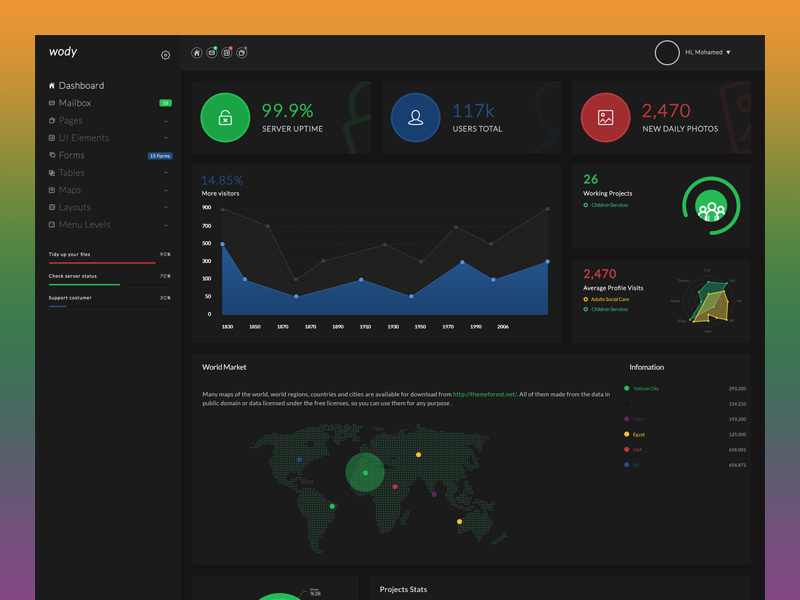Open the mail icon with green badge in toolbar

pyautogui.click(x=212, y=53)
